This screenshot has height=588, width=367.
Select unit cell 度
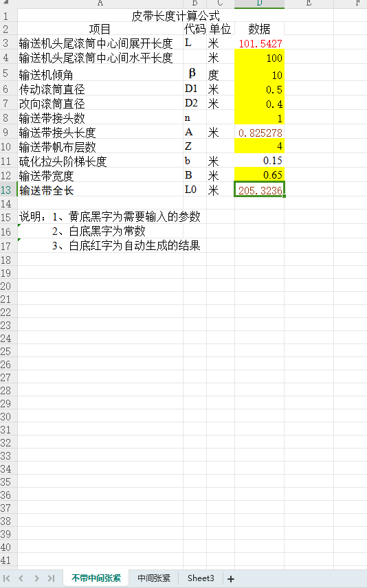pos(221,73)
